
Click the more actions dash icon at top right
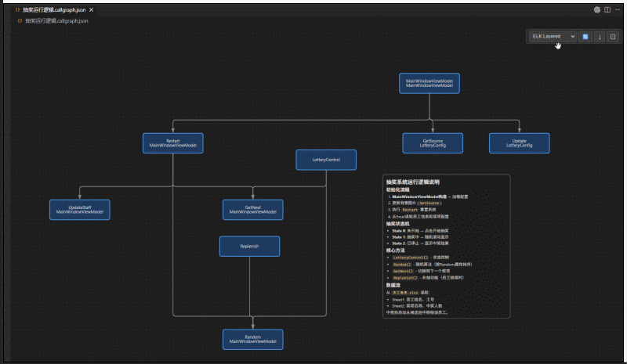click(618, 9)
